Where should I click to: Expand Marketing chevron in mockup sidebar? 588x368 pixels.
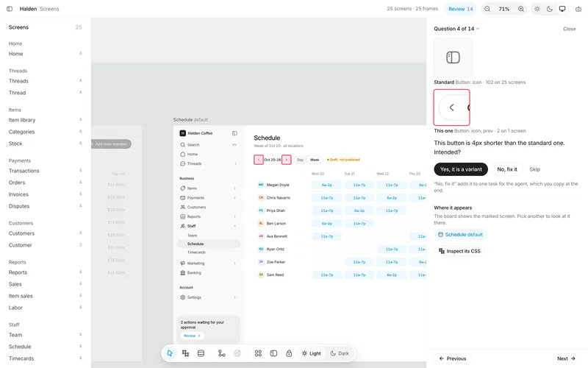click(x=234, y=263)
